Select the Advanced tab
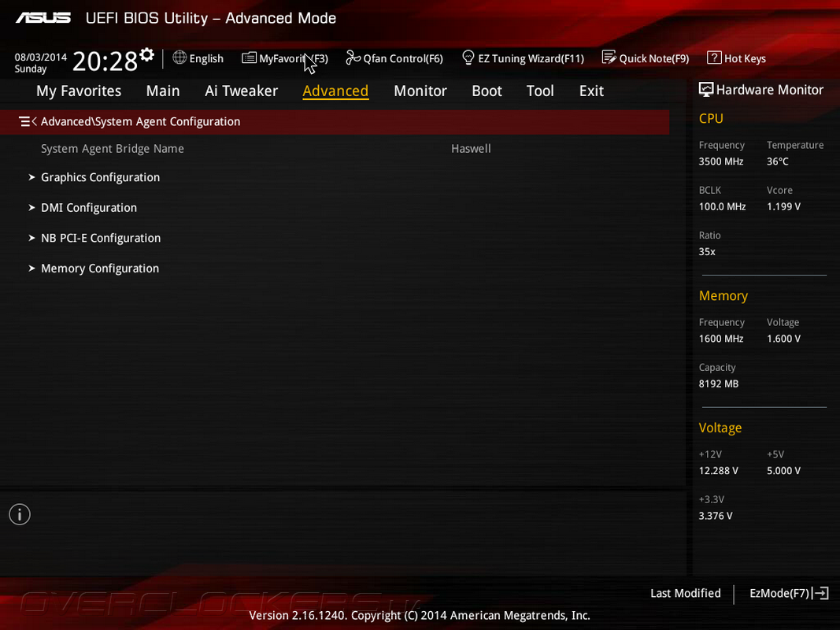This screenshot has height=630, width=840. [x=335, y=91]
